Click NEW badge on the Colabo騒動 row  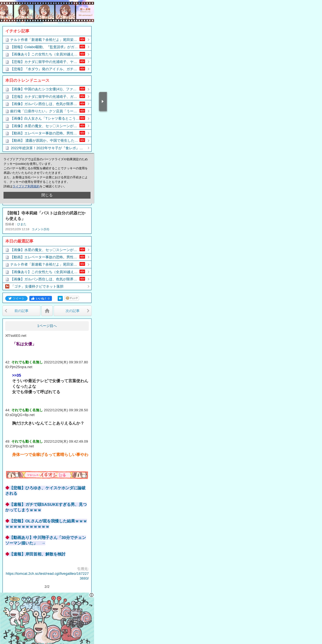pos(82,46)
